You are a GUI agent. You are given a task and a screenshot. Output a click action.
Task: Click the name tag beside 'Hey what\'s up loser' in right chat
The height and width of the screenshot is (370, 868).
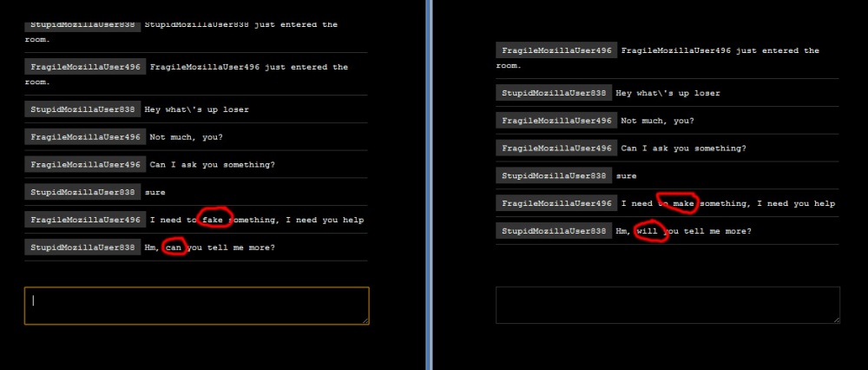pos(554,93)
